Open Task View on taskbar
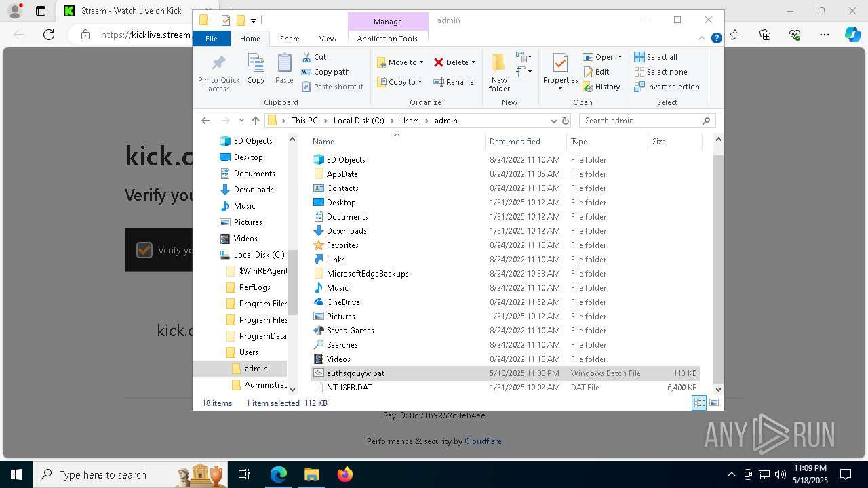This screenshot has height=488, width=868. click(x=244, y=474)
